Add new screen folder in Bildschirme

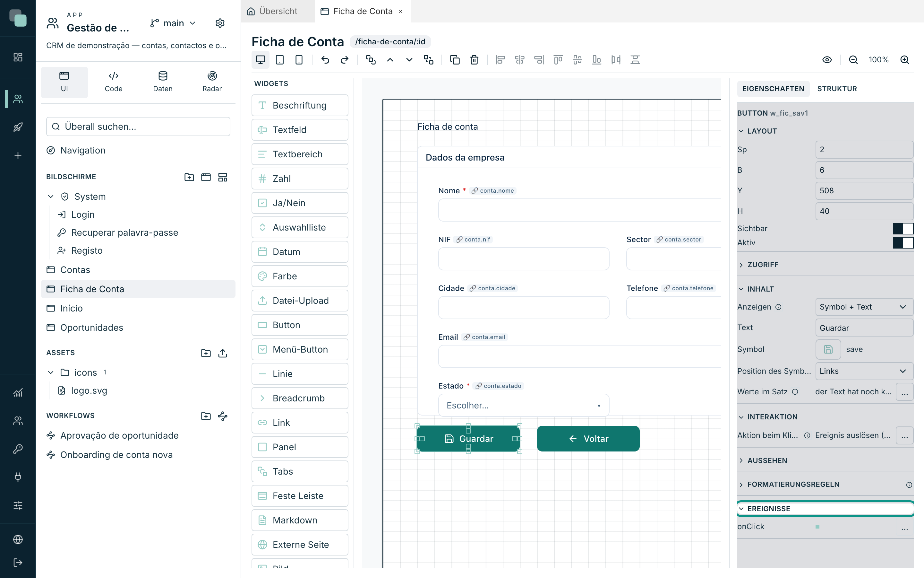coord(189,177)
